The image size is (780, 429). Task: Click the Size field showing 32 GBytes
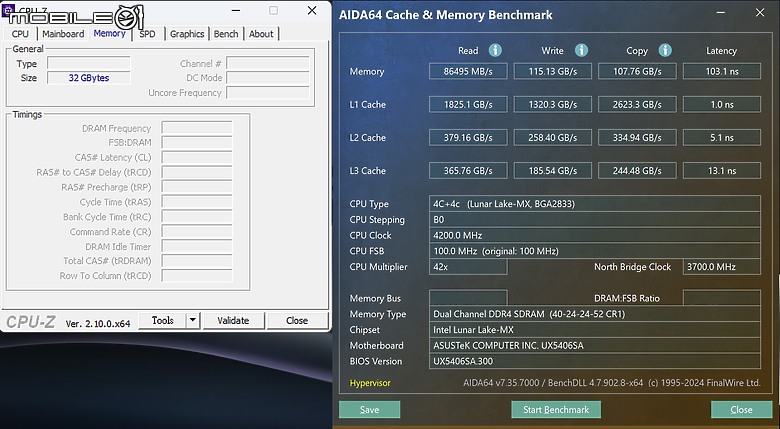89,78
